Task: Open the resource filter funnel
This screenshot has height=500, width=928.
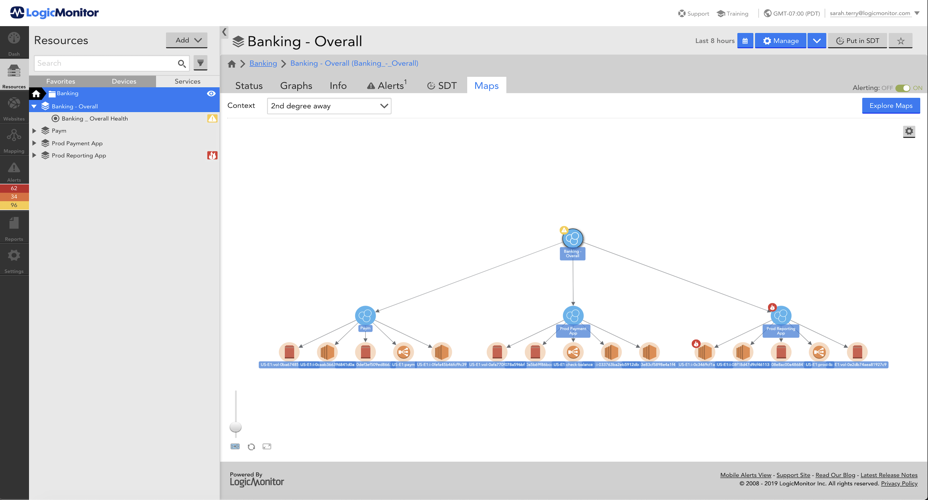Action: coord(201,63)
